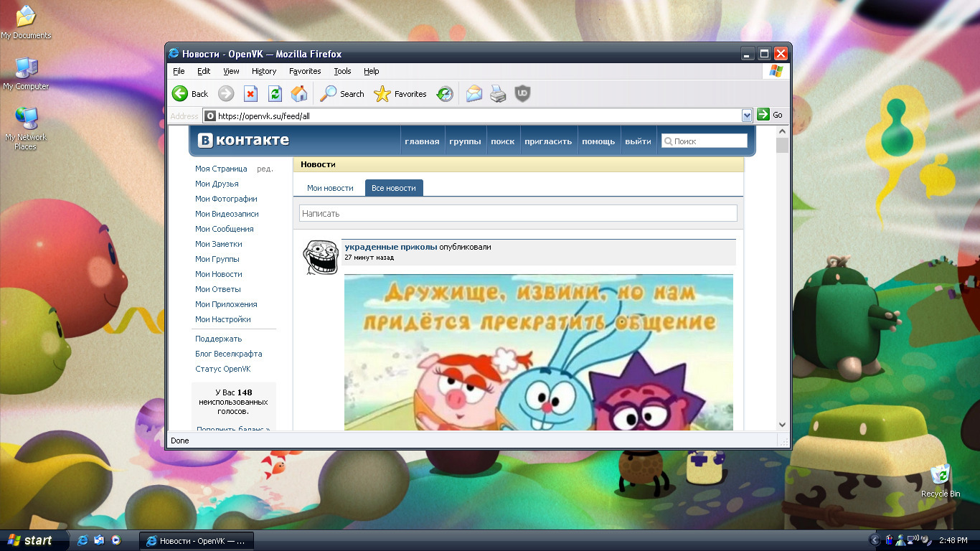Click the page scrollbar down arrow

click(x=782, y=425)
